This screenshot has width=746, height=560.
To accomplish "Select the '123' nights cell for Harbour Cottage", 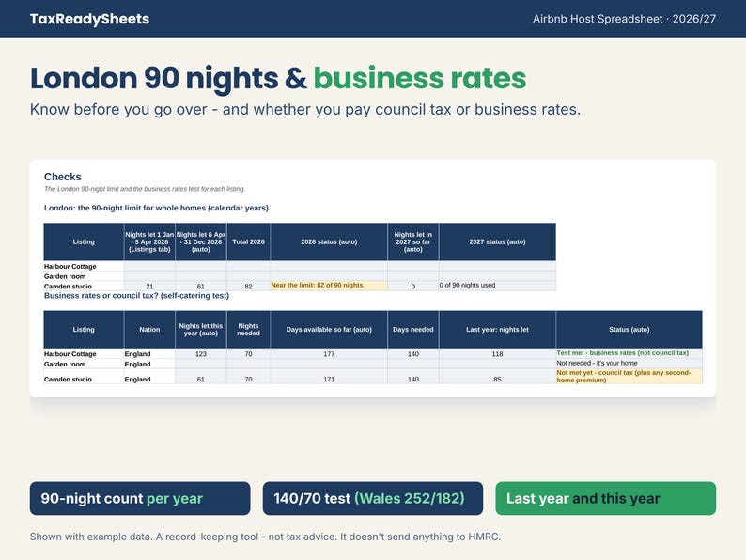I will pyautogui.click(x=201, y=354).
